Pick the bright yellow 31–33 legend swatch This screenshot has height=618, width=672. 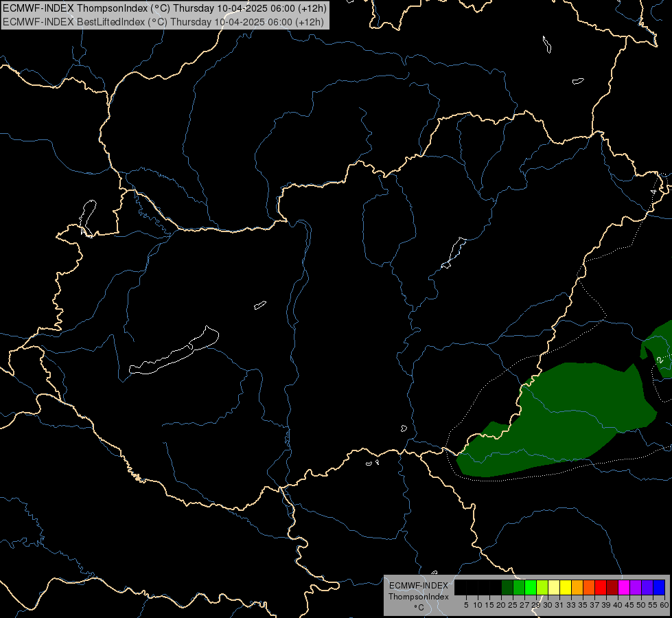[566, 588]
